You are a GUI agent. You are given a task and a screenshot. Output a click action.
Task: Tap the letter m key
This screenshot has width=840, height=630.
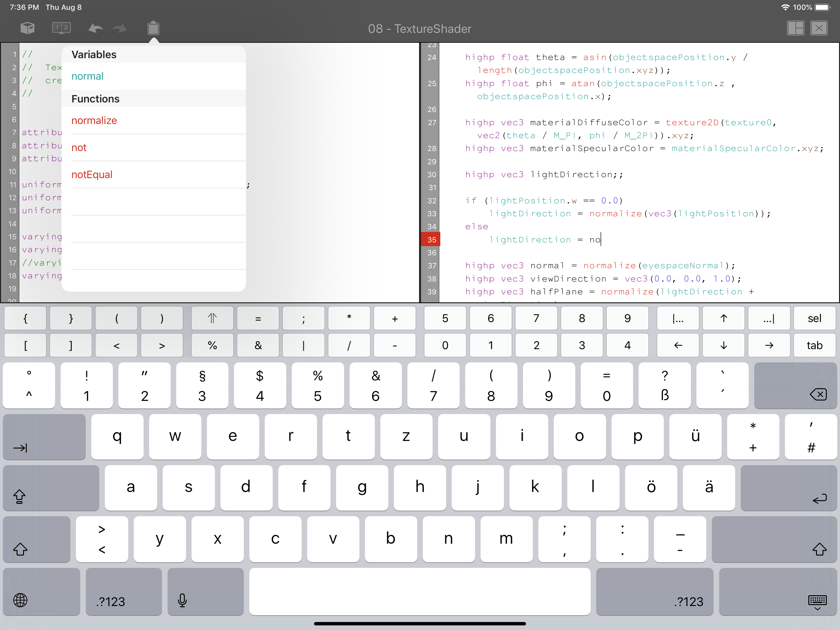(506, 539)
